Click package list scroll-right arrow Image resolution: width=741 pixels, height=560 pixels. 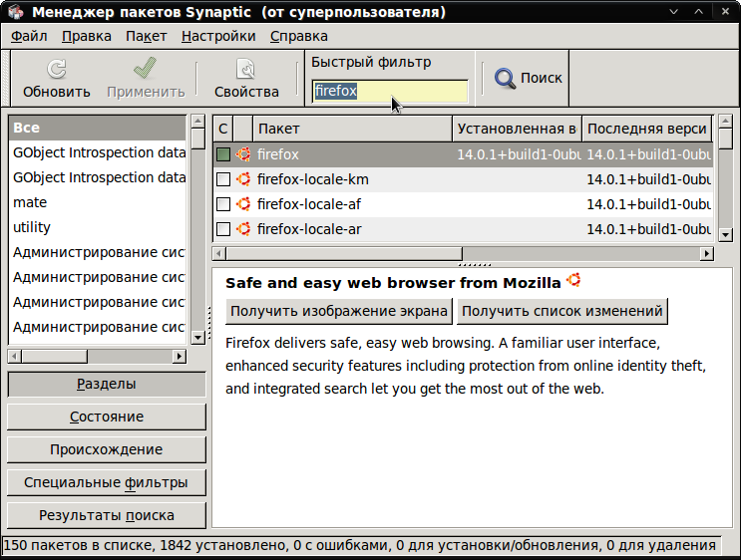click(706, 253)
